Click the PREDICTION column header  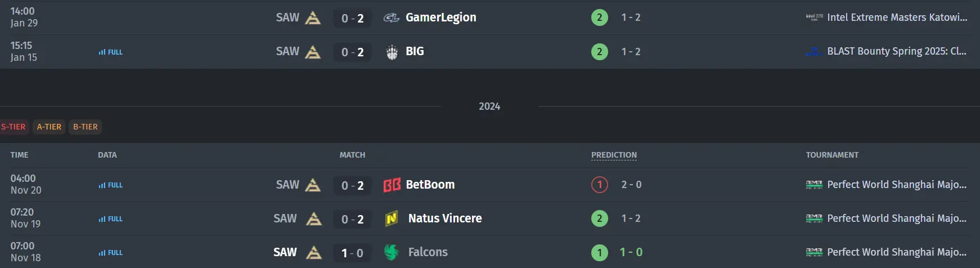click(614, 155)
